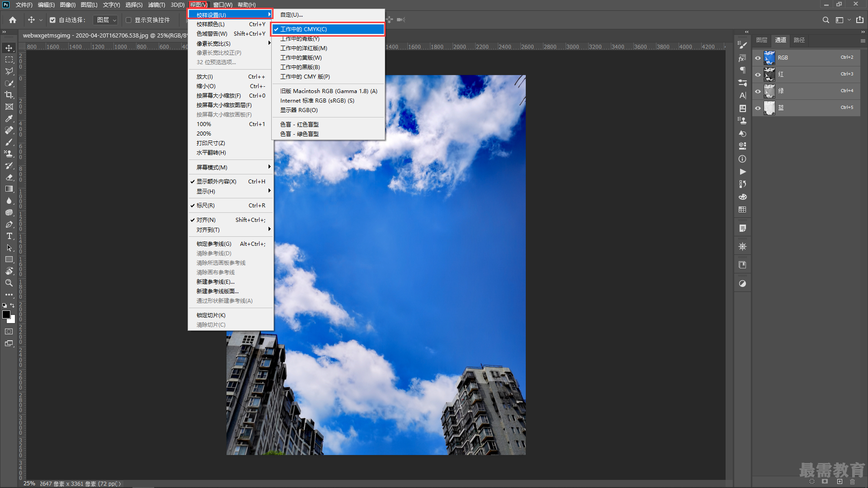Select the Hand tool
868x488 pixels.
[x=9, y=271]
